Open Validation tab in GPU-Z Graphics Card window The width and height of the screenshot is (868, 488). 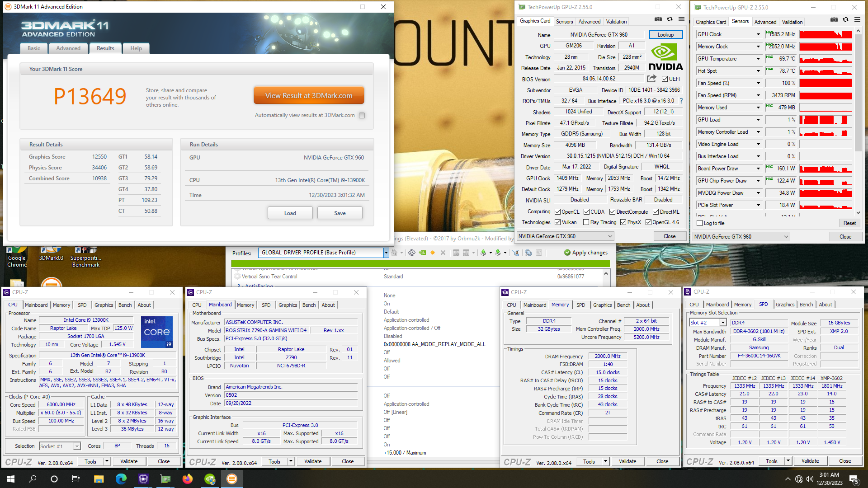pos(616,22)
